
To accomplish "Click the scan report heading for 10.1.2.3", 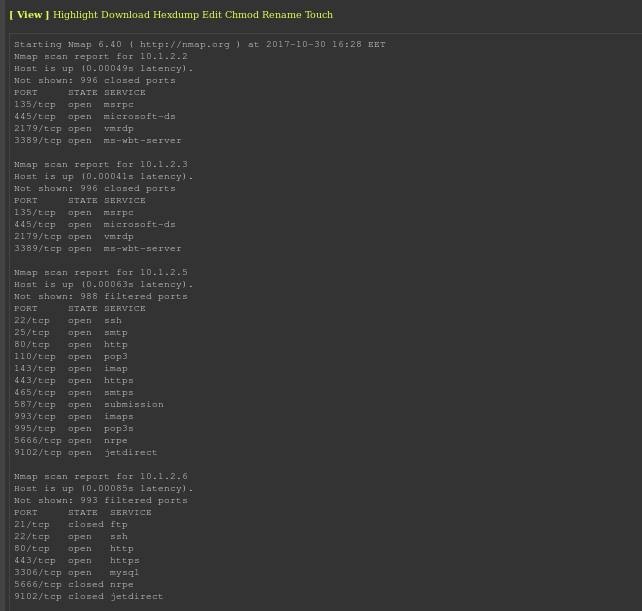I will [x=100, y=164].
